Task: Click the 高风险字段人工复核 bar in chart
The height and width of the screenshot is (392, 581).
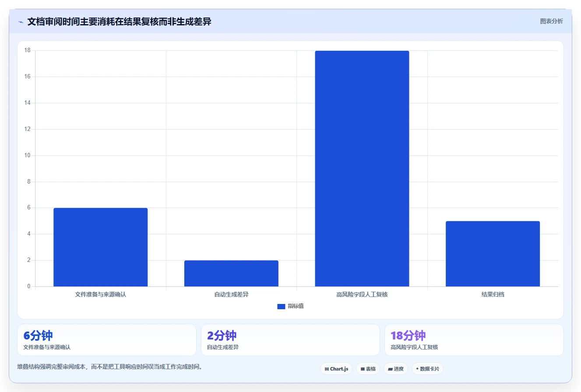Action: tap(362, 169)
